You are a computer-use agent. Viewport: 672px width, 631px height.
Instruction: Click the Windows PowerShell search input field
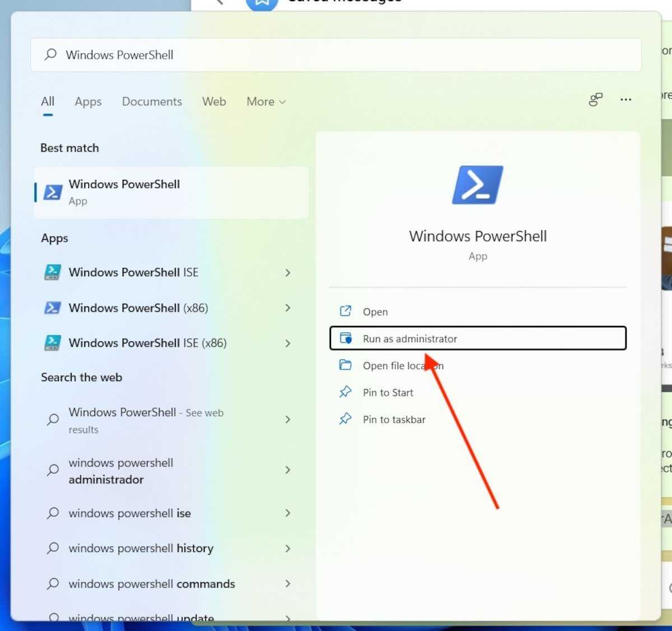pyautogui.click(x=336, y=55)
